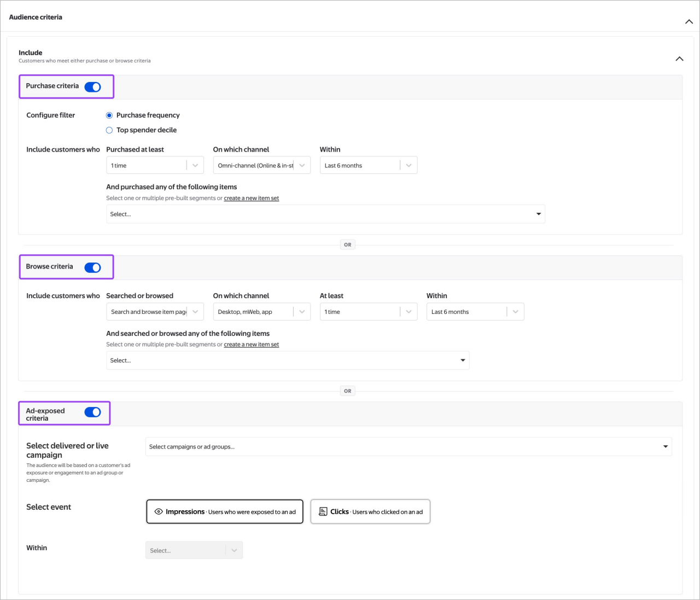Open the Desktop, mWeb, app channel dropdown

(261, 312)
